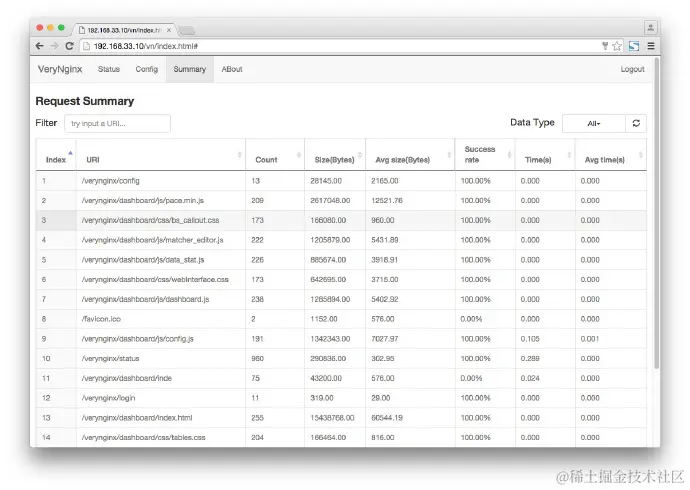Image resolution: width=690 pixels, height=490 pixels.
Task: Click the browser forward arrow
Action: click(x=54, y=46)
